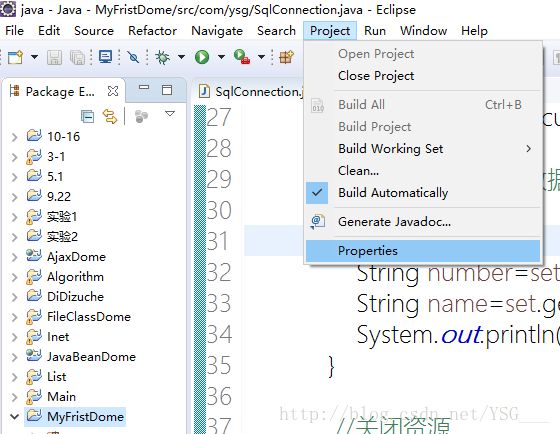Expand the 5.1 project node
The height and width of the screenshot is (434, 560).
pos(14,177)
